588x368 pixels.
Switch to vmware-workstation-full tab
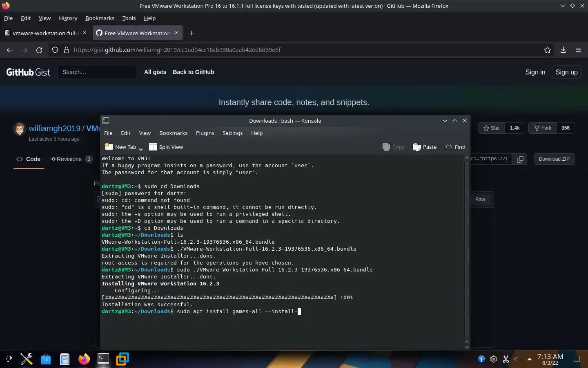(46, 33)
